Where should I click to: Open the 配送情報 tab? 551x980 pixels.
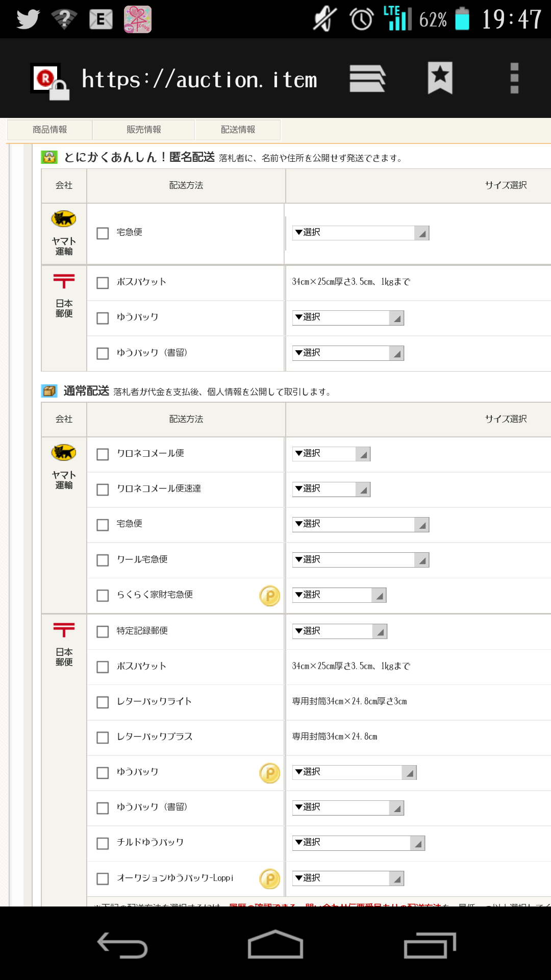(238, 130)
